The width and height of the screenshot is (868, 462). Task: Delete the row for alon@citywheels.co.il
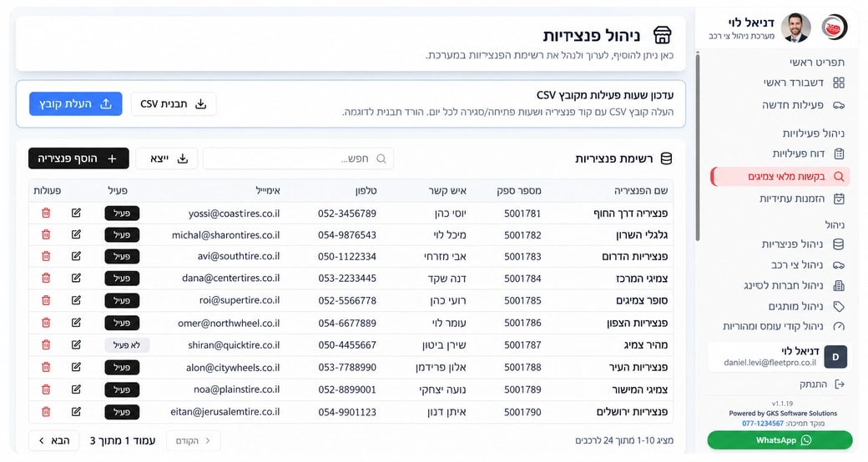[x=46, y=367]
